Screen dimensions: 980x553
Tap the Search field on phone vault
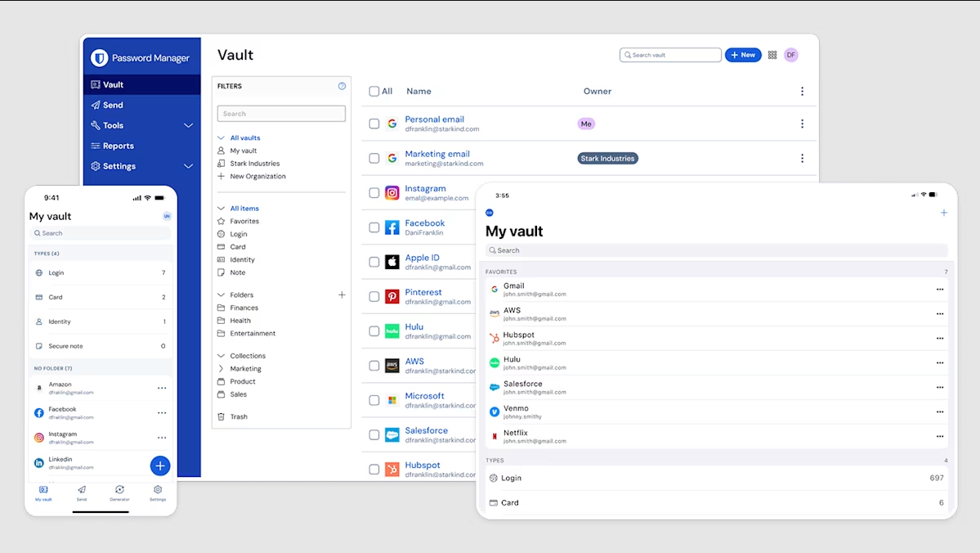pos(101,233)
